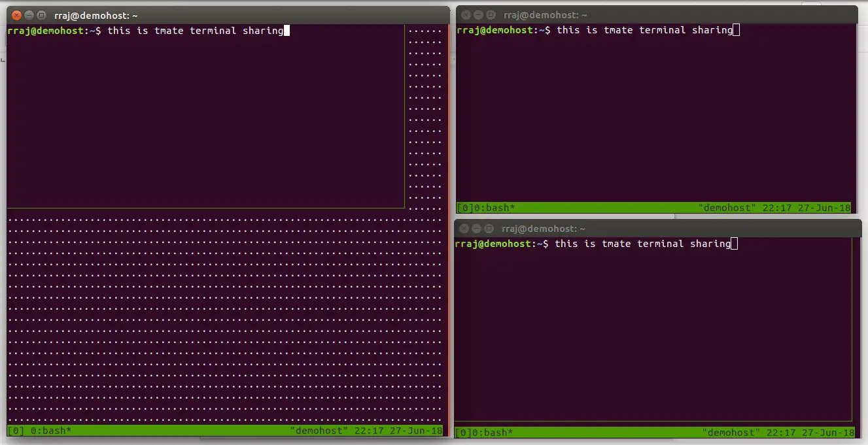Click the title bar of the bottom-right terminal
Image resolution: width=868 pixels, height=445 pixels.
[543, 228]
